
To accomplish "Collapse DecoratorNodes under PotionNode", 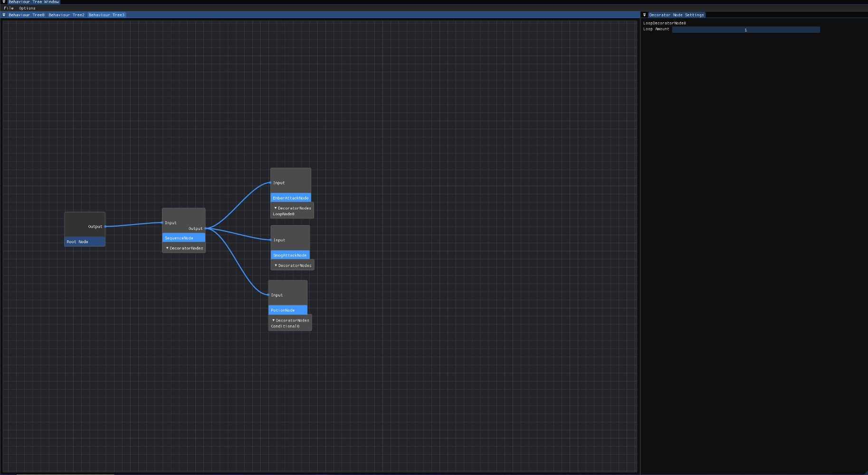I will pyautogui.click(x=274, y=321).
